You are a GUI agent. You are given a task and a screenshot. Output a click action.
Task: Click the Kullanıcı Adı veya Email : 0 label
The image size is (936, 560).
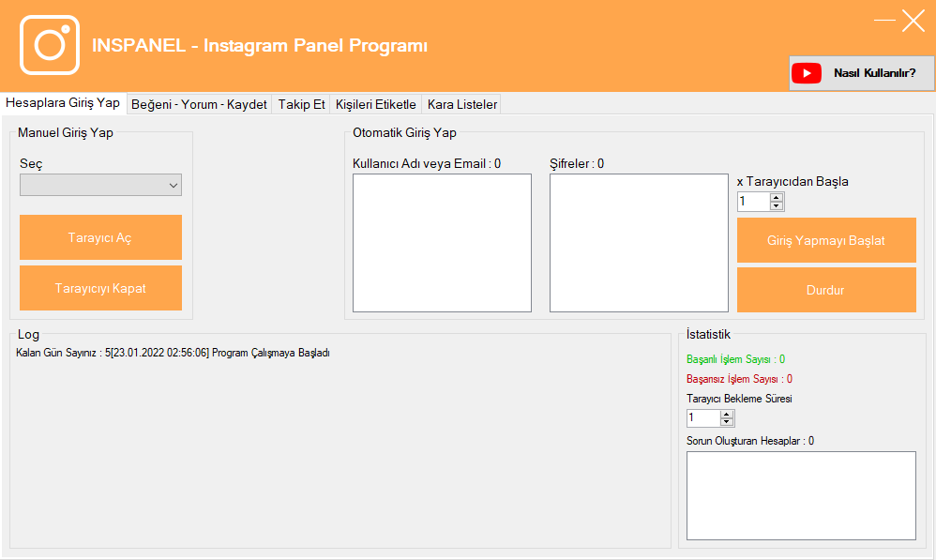coord(427,163)
